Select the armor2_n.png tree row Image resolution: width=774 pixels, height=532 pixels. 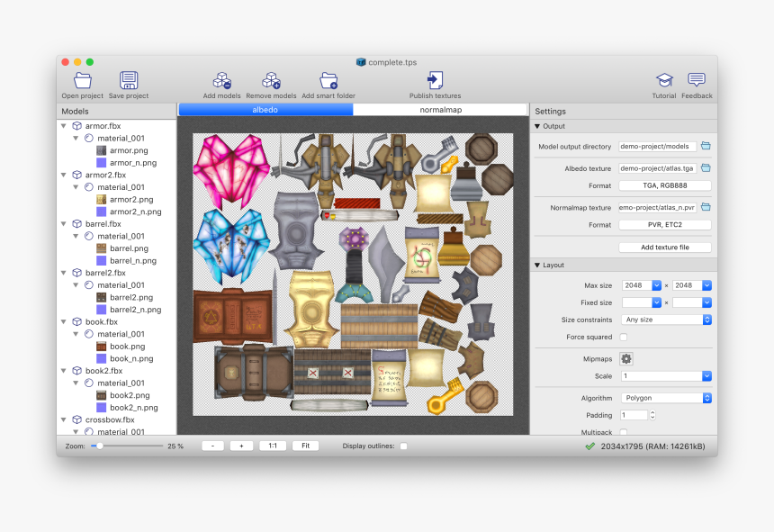point(117,212)
